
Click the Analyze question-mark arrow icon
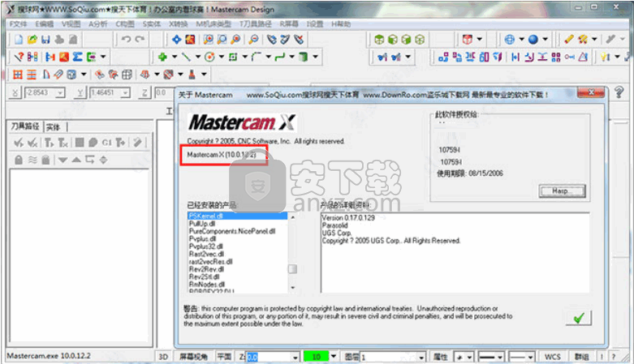coord(19,57)
